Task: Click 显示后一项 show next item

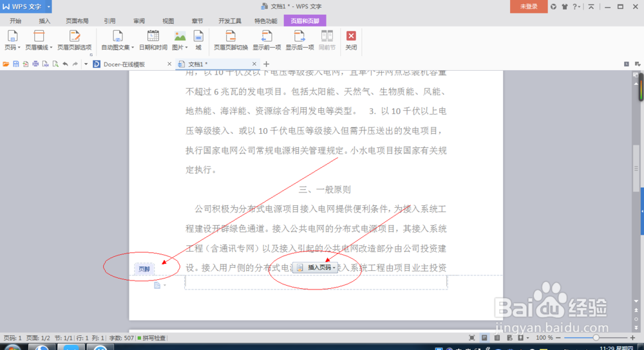Action: [x=300, y=40]
